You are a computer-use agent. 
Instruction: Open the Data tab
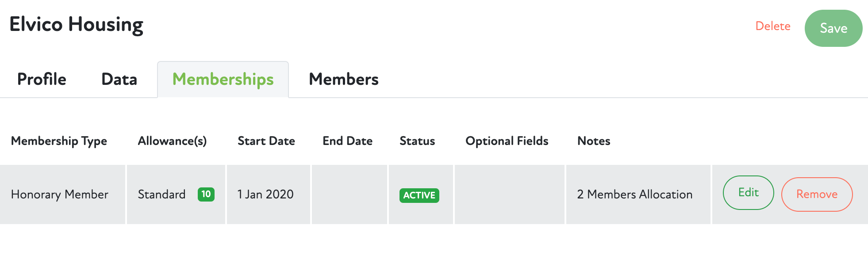119,80
